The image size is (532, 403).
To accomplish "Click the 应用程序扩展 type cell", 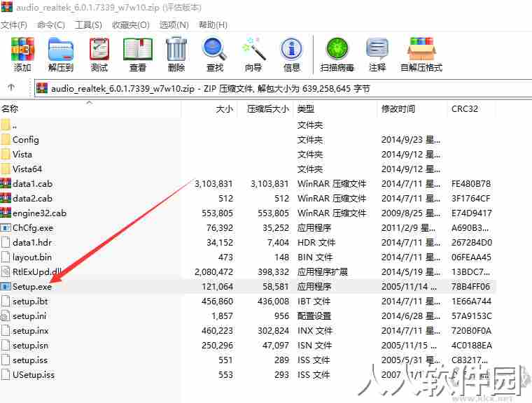I will [x=322, y=272].
